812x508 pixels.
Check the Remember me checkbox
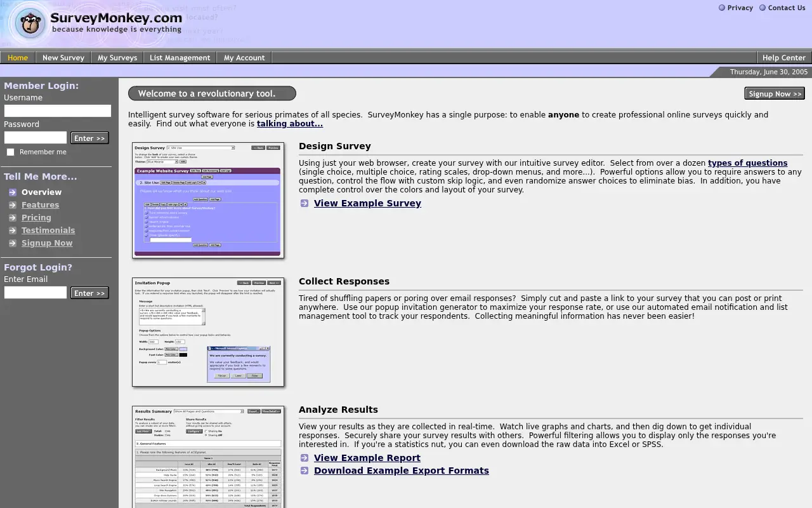[10, 152]
